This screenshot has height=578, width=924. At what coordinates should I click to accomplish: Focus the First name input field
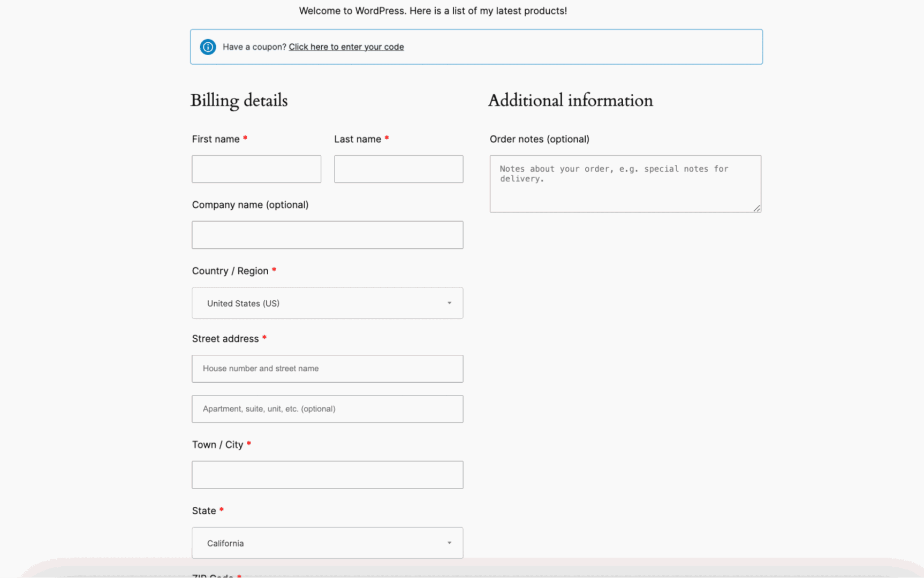[x=256, y=169]
